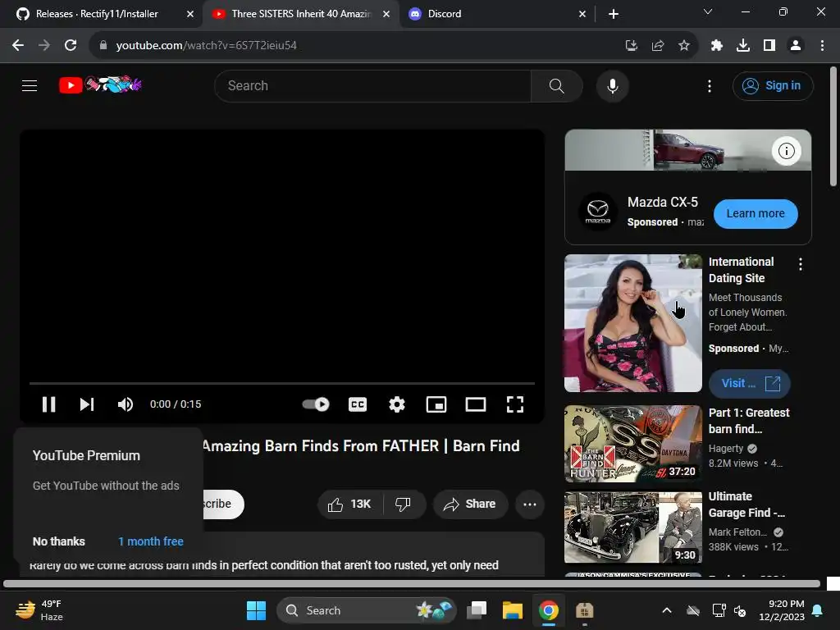The height and width of the screenshot is (630, 840).
Task: Skip to the next video
Action: pos(87,404)
